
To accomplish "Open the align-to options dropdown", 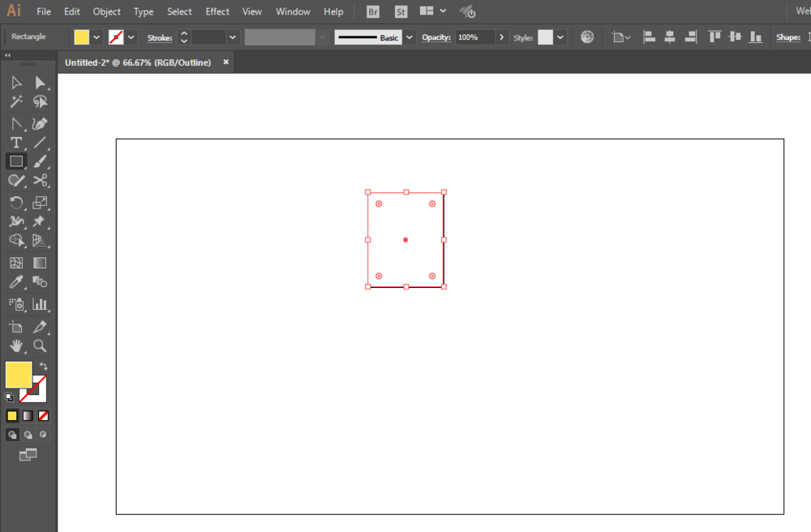I will [621, 37].
